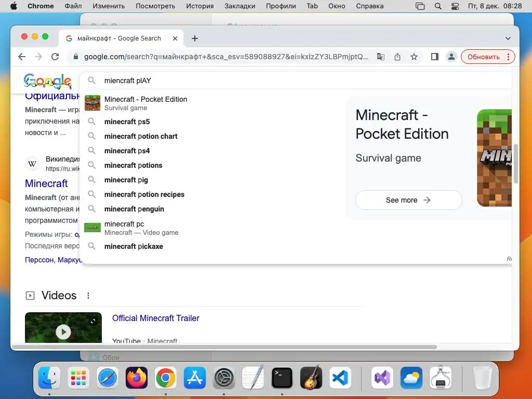Bookmark this page with the star
This screenshot has width=532, height=399.
(x=414, y=57)
